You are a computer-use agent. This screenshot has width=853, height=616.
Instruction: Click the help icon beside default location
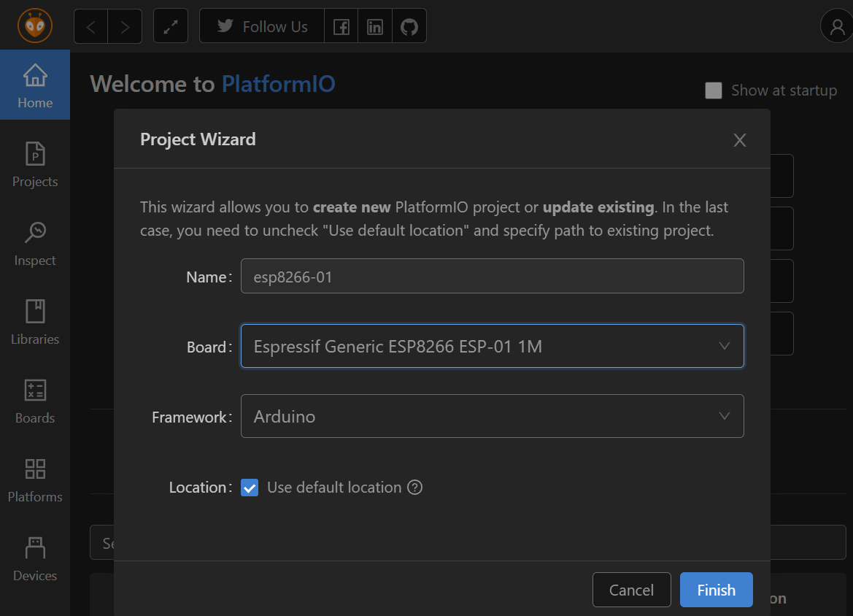(414, 488)
